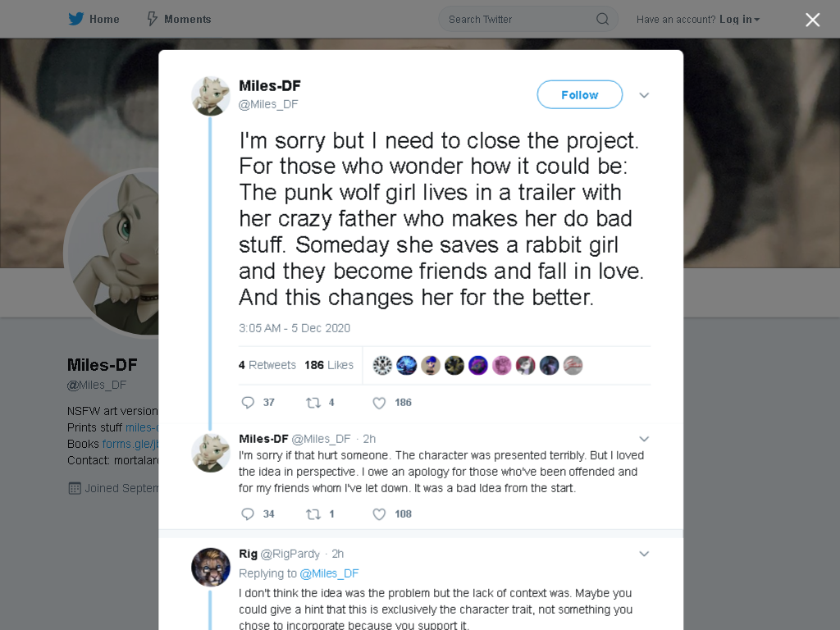Follow Miles-DF with the Follow button
This screenshot has height=630, width=840.
coord(580,95)
